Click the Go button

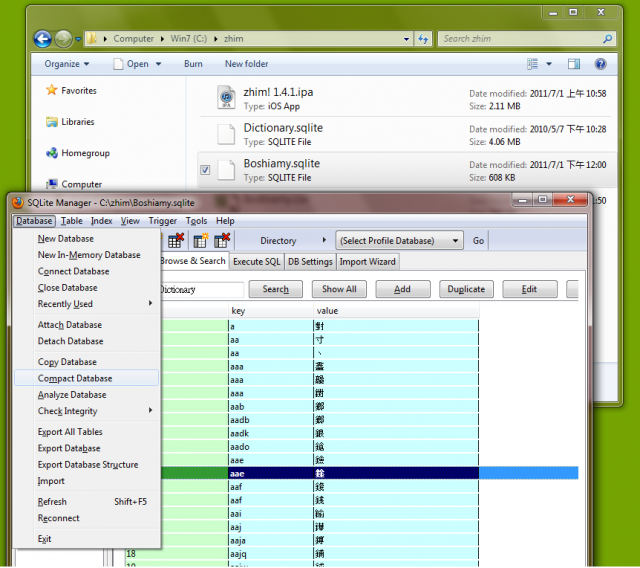coord(478,241)
